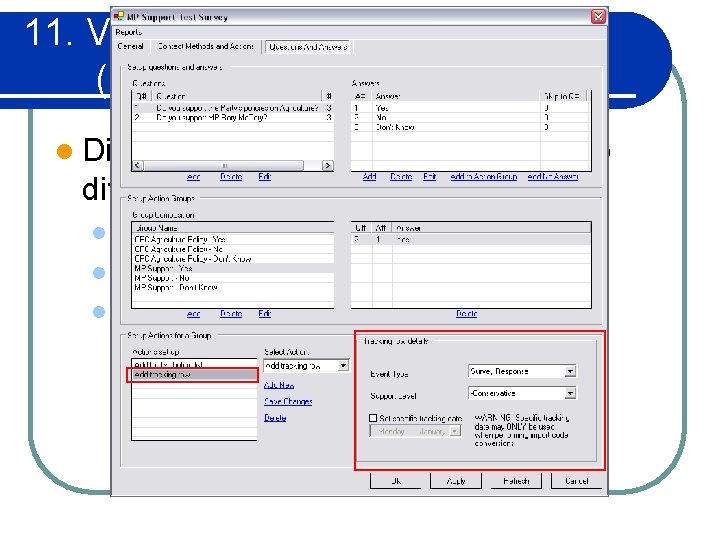Click the Questions list horizontal scrollbar thumb
The height and width of the screenshot is (540, 720).
(x=224, y=165)
